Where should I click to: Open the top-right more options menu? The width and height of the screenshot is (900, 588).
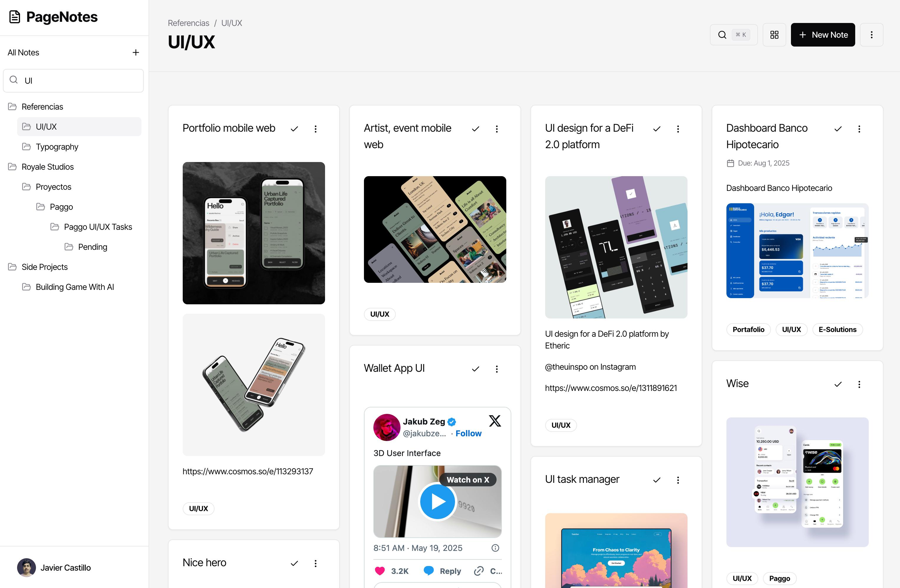point(871,35)
